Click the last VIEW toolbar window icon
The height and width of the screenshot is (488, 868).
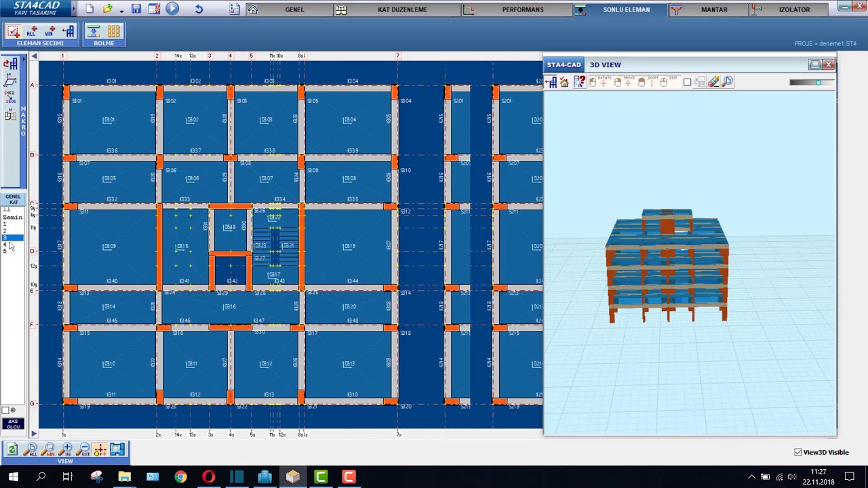click(x=117, y=449)
